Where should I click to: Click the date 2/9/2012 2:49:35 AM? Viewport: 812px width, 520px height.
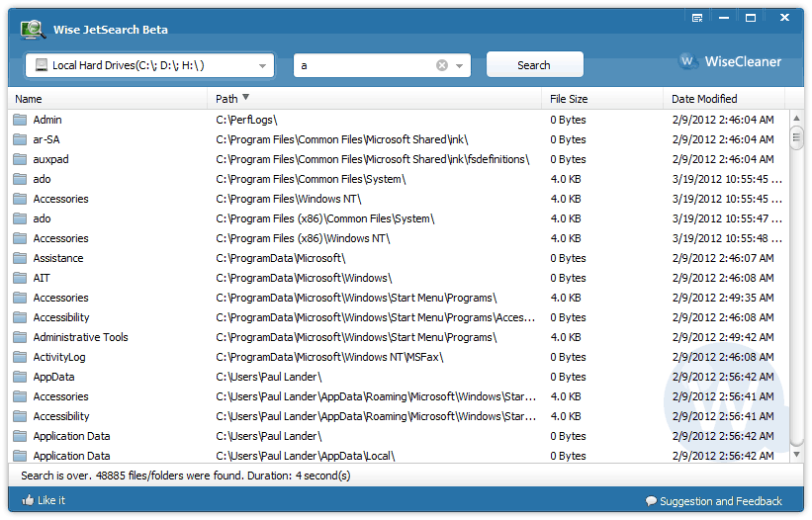(723, 298)
